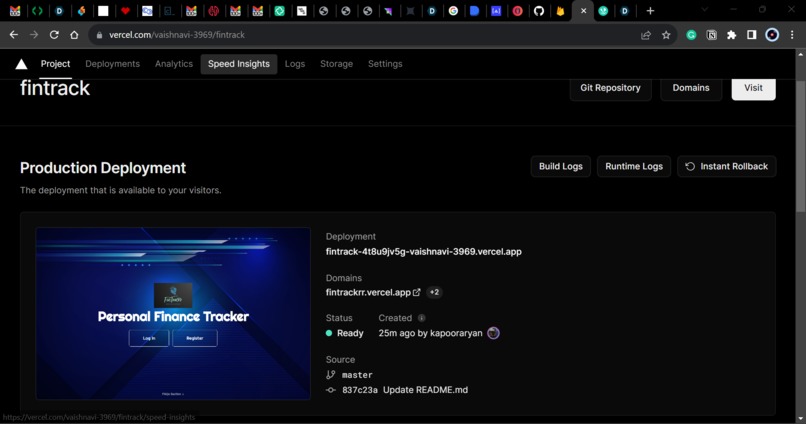This screenshot has width=806, height=424.
Task: Click the 25m ago by kapooraryan text
Action: pyautogui.click(x=430, y=333)
